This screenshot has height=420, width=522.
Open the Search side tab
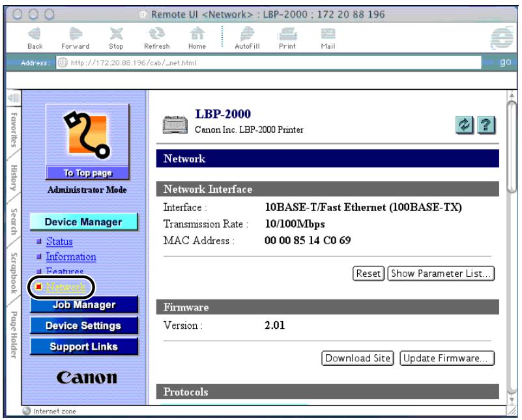14,221
